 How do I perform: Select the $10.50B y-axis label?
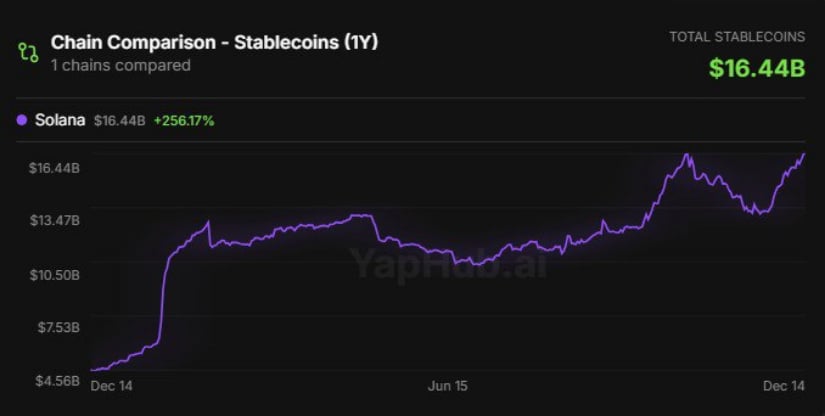point(55,274)
